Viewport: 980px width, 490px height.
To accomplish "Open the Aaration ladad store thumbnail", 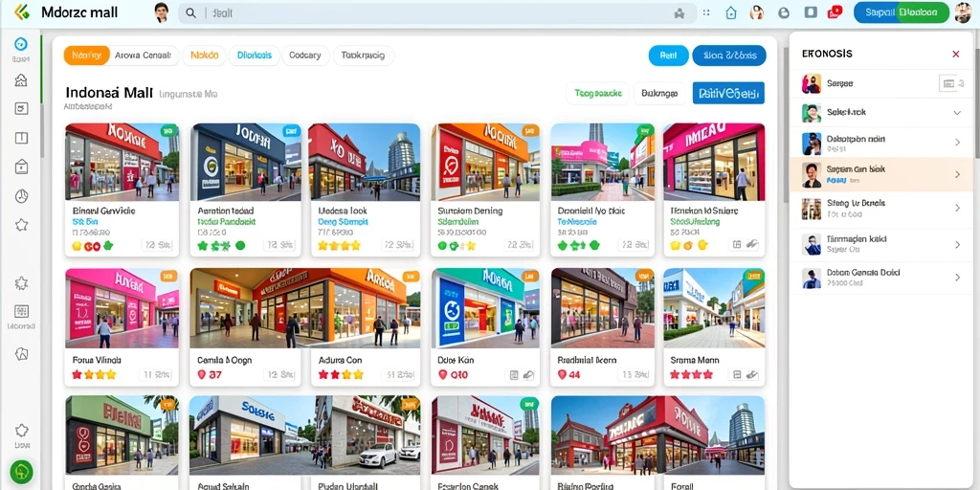I will (x=246, y=162).
